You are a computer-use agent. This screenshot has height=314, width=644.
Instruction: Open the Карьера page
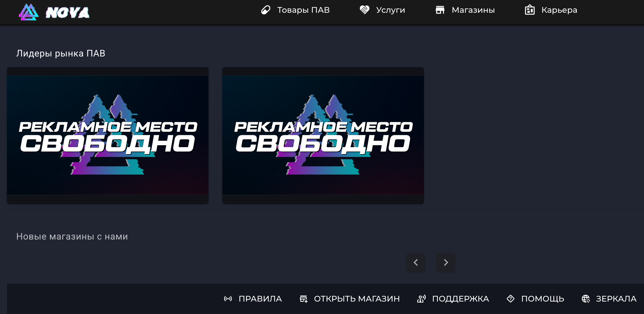pos(559,10)
